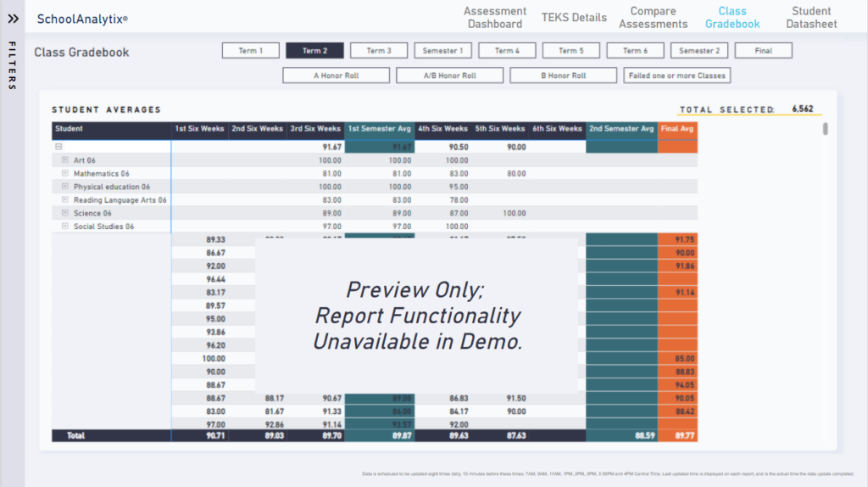Click the gradebook vertical scrollbar
The height and width of the screenshot is (487, 868).
(826, 129)
